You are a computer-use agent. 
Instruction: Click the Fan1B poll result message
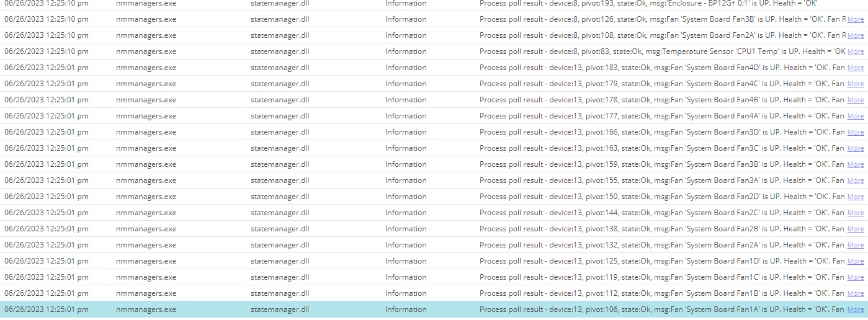pos(663,293)
